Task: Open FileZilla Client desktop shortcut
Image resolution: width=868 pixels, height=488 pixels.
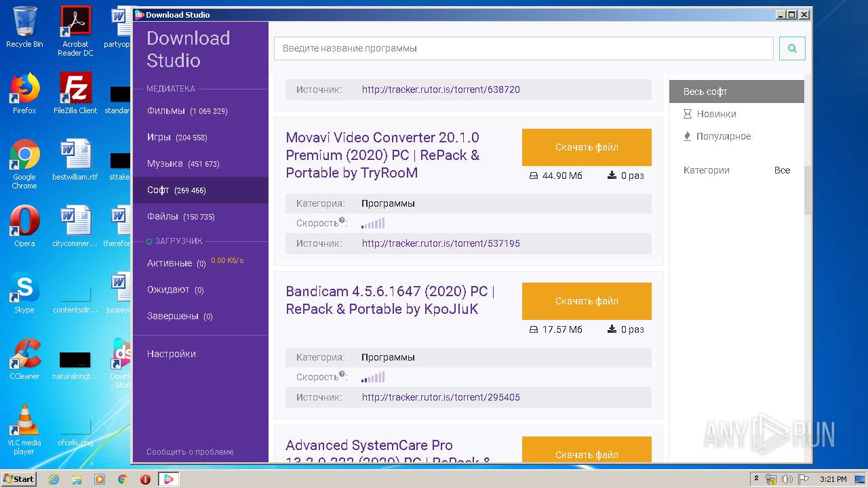Action: click(75, 94)
